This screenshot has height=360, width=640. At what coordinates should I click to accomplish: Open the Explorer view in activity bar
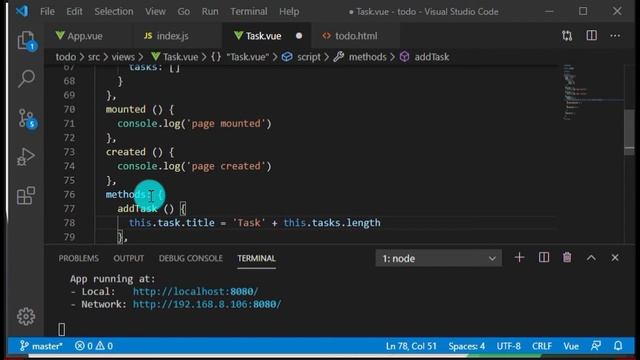[x=26, y=41]
